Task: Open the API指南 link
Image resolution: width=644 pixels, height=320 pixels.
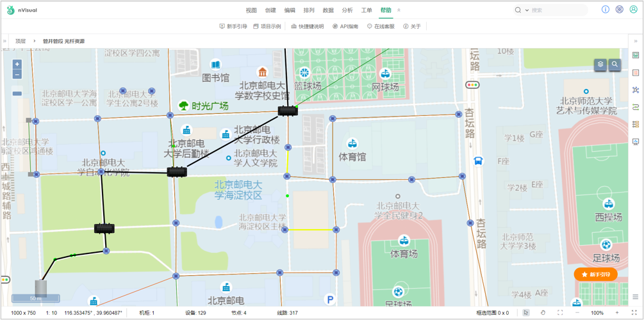Action: tap(345, 26)
